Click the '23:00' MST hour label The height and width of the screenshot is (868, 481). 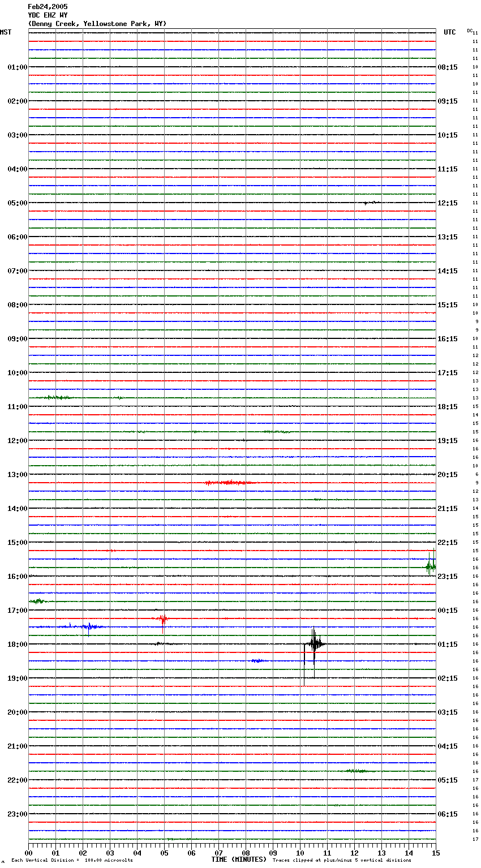pyautogui.click(x=18, y=814)
